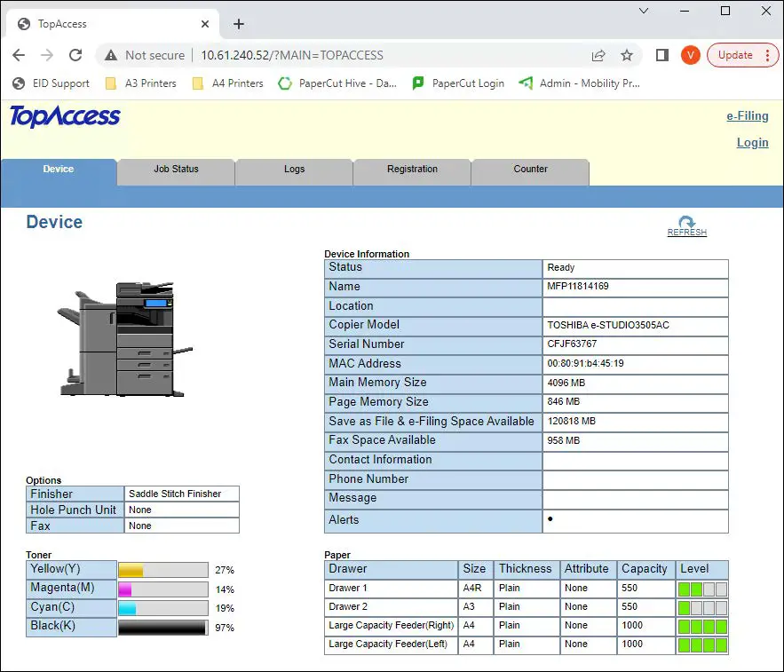The height and width of the screenshot is (672, 784).
Task: Click the TopAccess logo
Action: pos(64,116)
